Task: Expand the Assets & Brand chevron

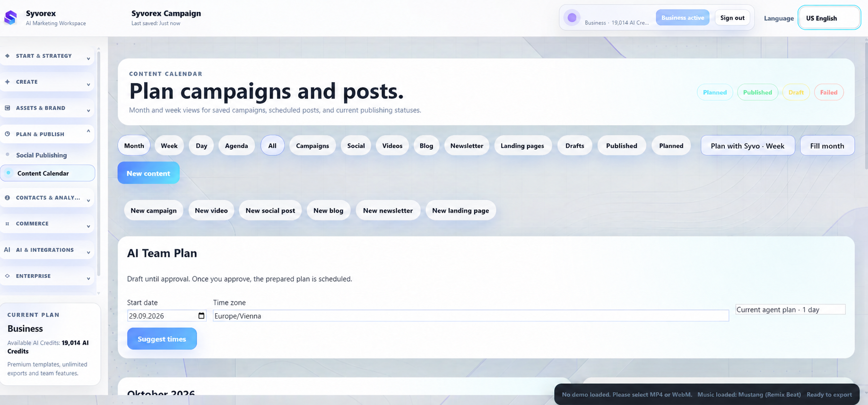Action: [88, 111]
